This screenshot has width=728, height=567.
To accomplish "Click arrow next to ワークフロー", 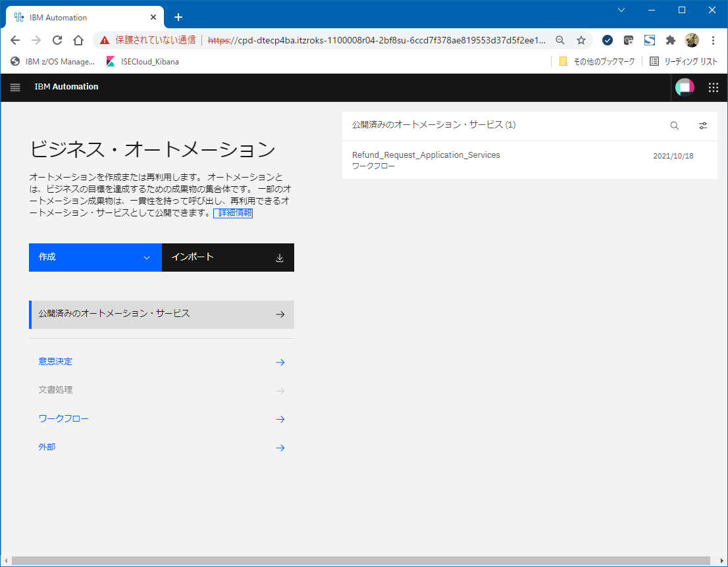I will [280, 419].
